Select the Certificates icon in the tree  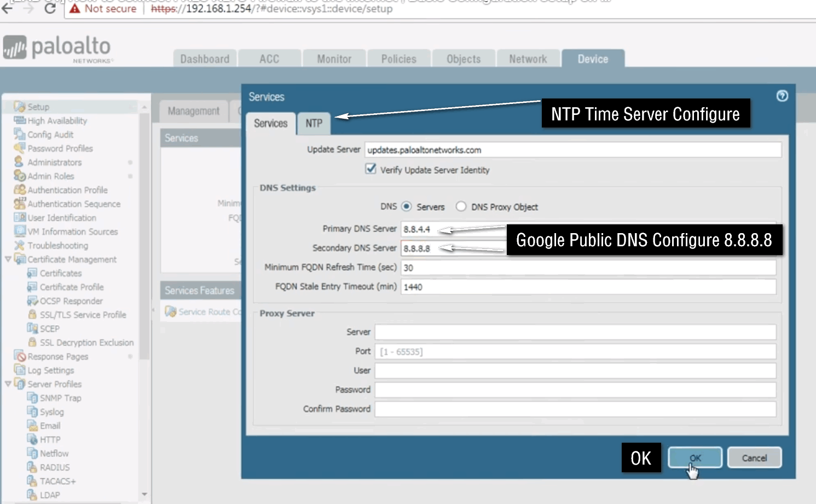tap(32, 273)
